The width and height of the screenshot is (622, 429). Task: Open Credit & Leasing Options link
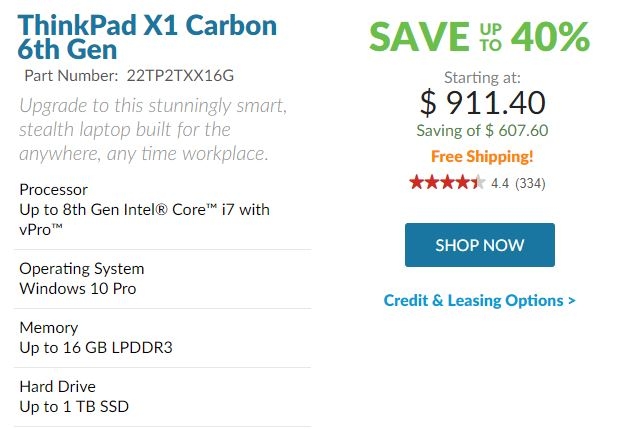[x=480, y=300]
